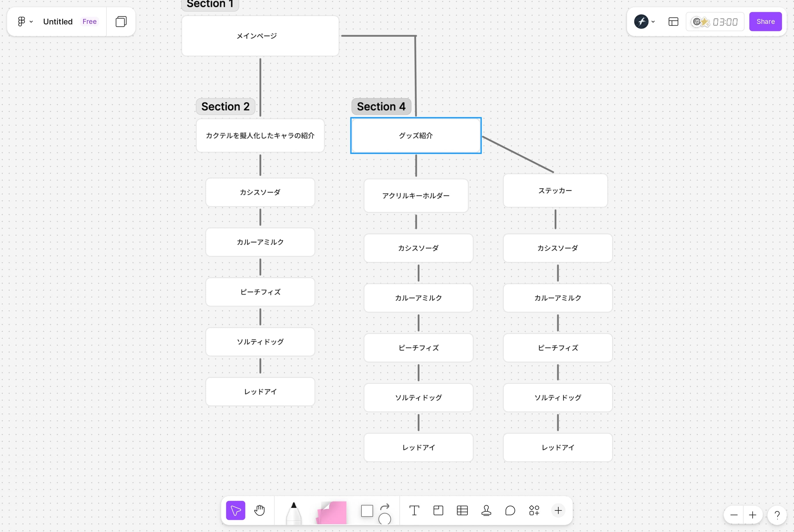Select the Hand tool
794x532 pixels.
click(259, 510)
